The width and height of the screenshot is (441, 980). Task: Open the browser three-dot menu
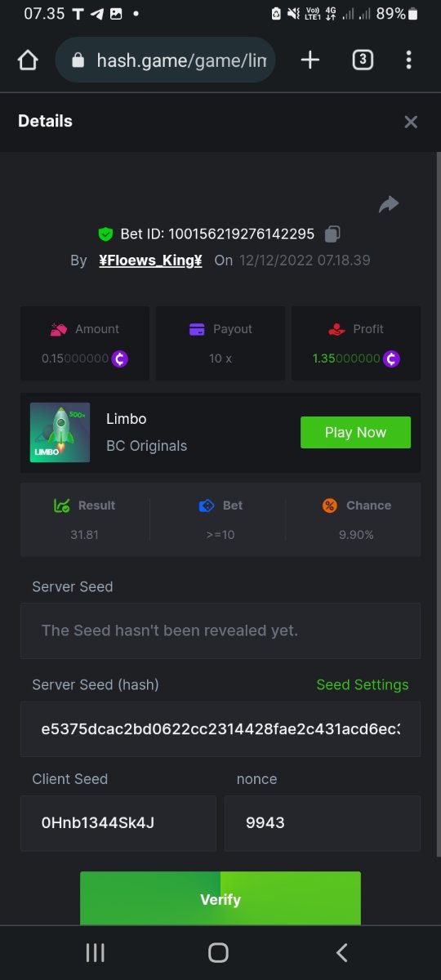408,60
